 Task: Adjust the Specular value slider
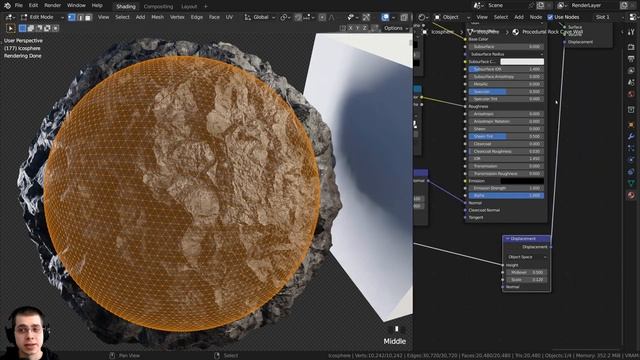tap(506, 91)
